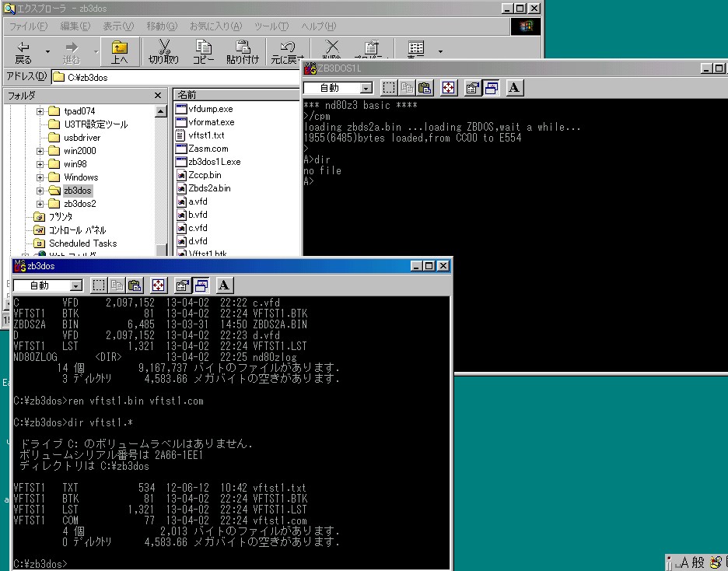This screenshot has height=571, width=728.
Task: Expand the zb3dos folder tree node
Action: point(40,191)
